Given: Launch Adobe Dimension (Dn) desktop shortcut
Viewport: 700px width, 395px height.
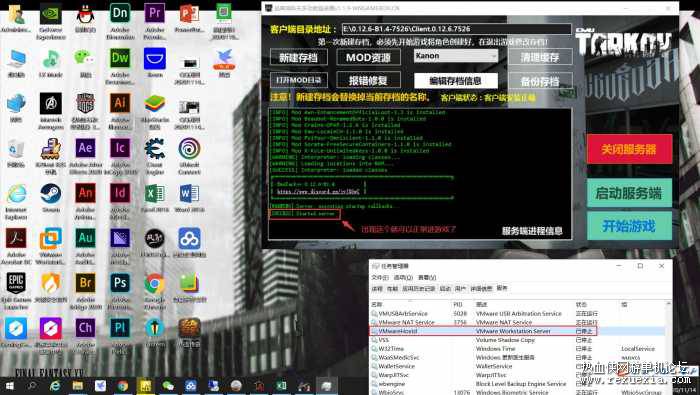Looking at the screenshot, I should [x=120, y=20].
